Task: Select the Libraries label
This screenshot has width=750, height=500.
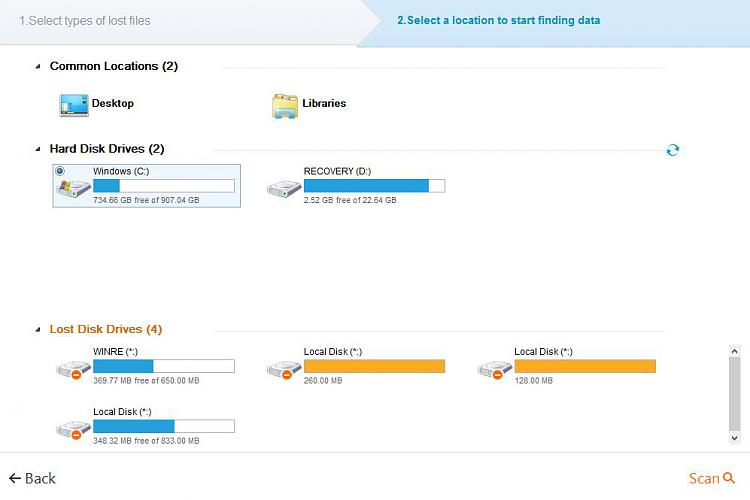Action: (x=324, y=103)
